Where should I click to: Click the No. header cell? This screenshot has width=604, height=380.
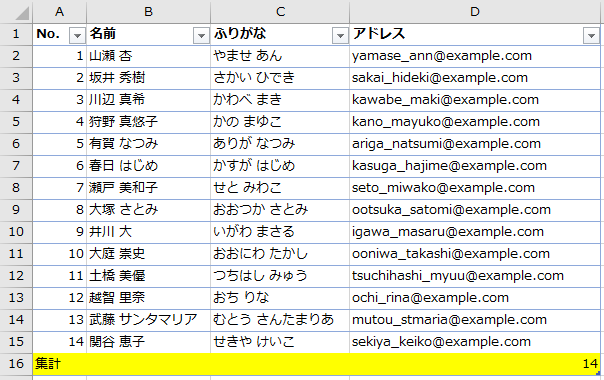pos(59,34)
